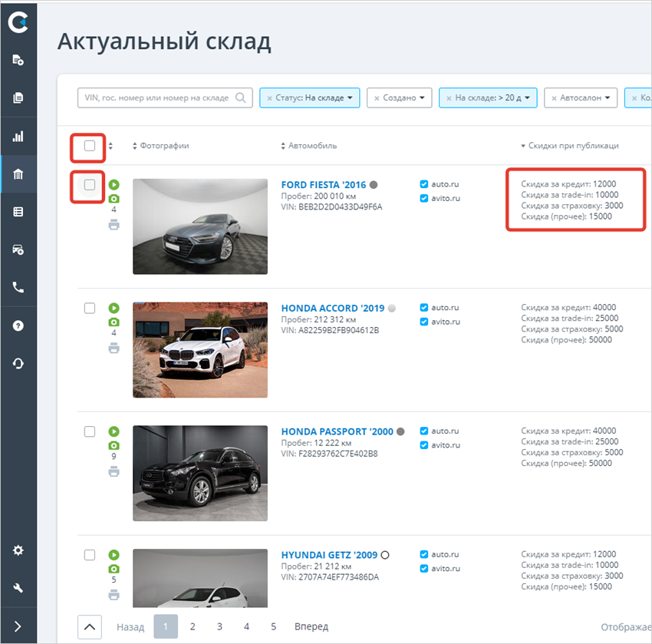Viewport: 652px width, 644px height.
Task: Open the warehouse building sidebar icon
Action: click(18, 174)
